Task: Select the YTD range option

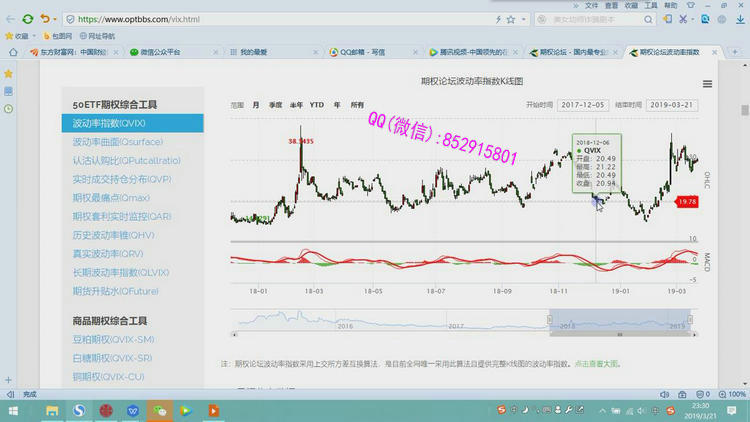Action: pos(317,104)
